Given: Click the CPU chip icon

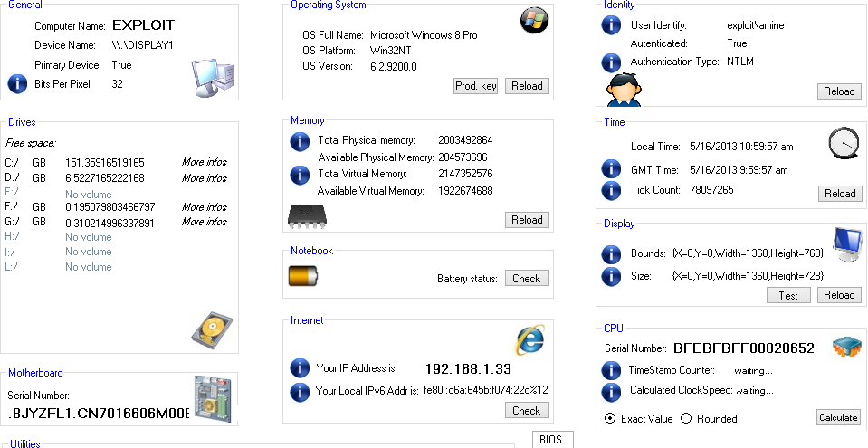Looking at the screenshot, I should point(845,348).
